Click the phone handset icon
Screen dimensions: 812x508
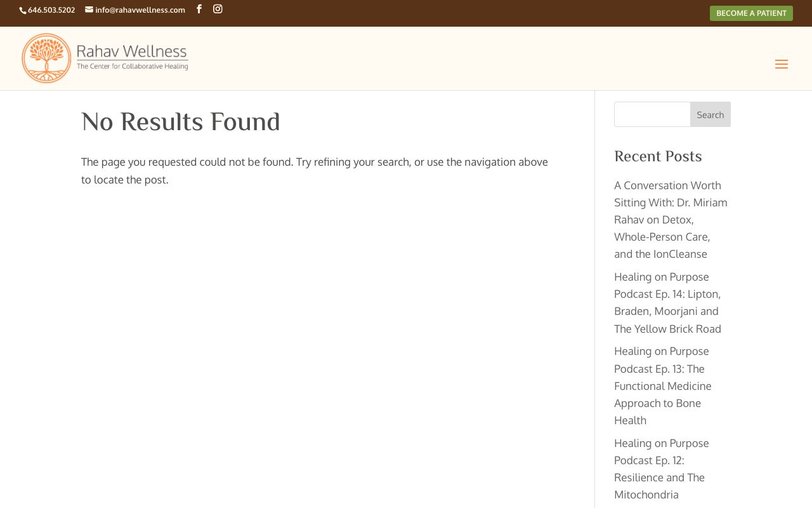[x=23, y=10]
